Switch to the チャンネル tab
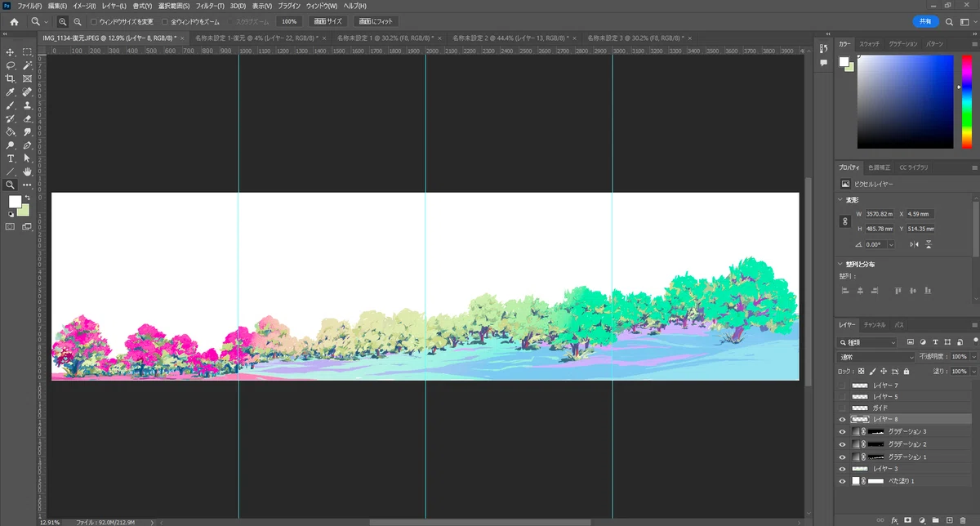 [x=875, y=324]
